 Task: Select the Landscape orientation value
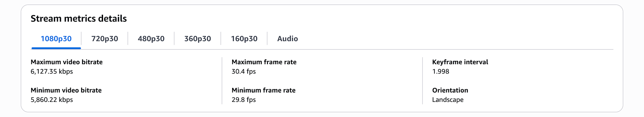click(x=448, y=100)
